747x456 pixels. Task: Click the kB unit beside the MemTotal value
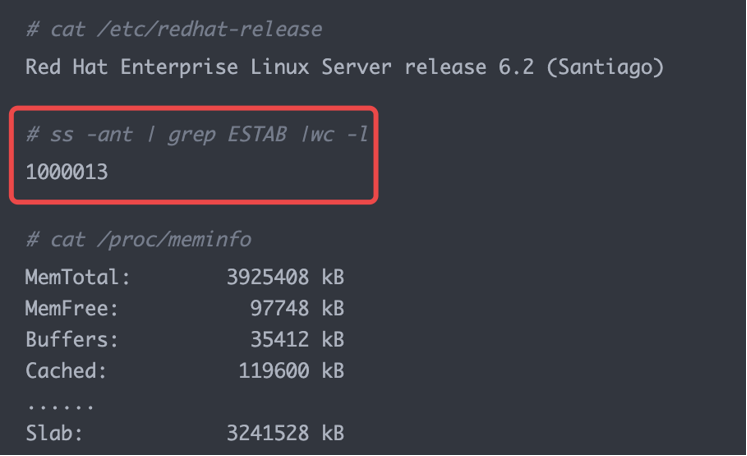(x=333, y=277)
